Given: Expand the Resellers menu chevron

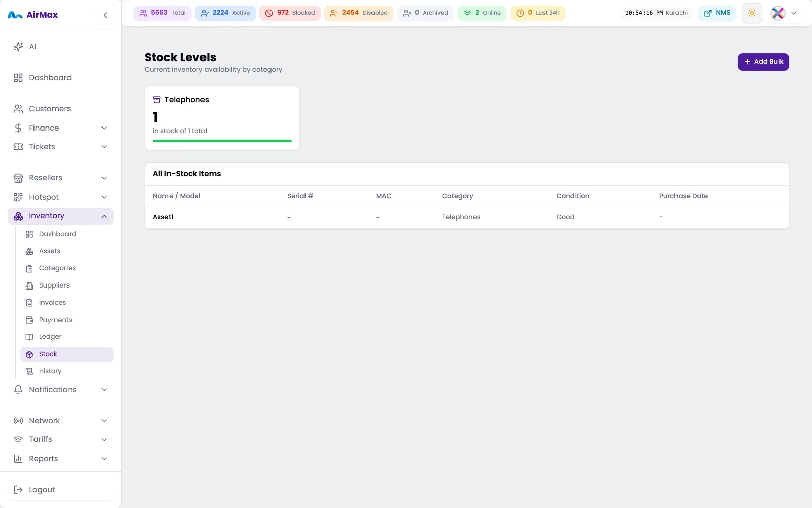Looking at the screenshot, I should click(x=104, y=178).
